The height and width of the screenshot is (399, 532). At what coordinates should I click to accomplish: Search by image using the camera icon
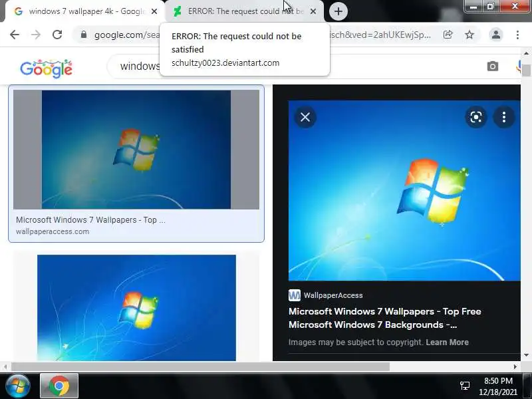(x=493, y=66)
